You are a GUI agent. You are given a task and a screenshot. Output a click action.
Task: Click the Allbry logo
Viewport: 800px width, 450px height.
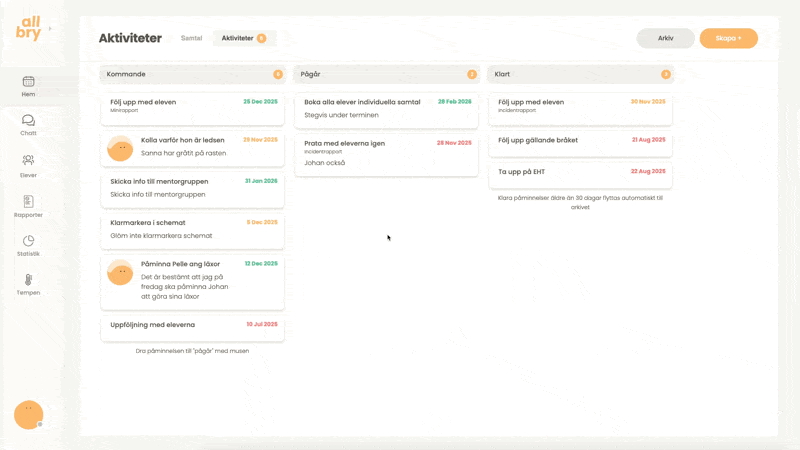(28, 30)
